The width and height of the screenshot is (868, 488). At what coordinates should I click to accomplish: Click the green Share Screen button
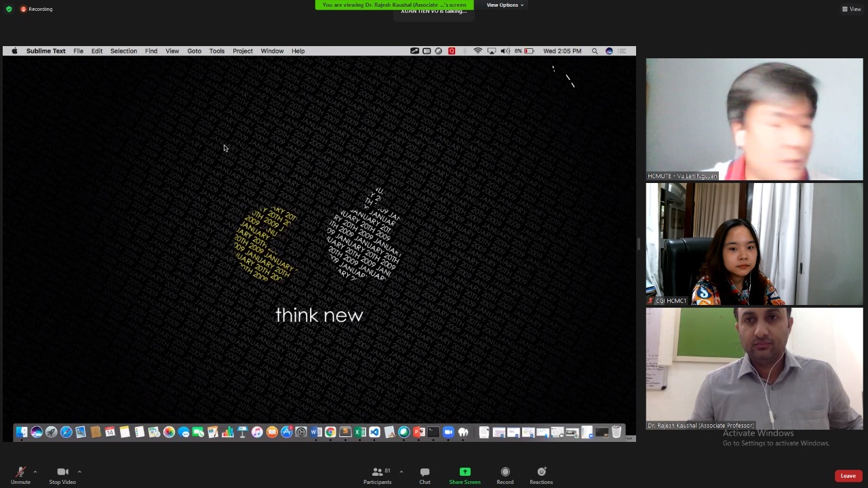click(x=465, y=475)
